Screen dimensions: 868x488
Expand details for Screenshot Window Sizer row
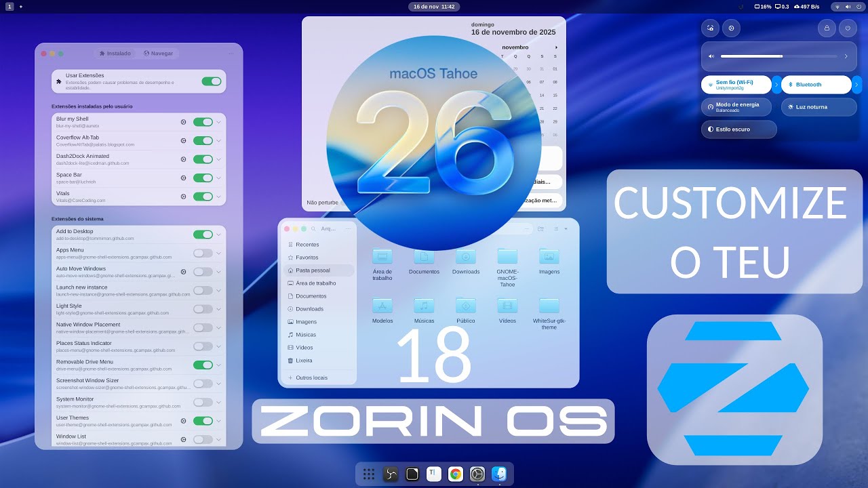(x=219, y=384)
